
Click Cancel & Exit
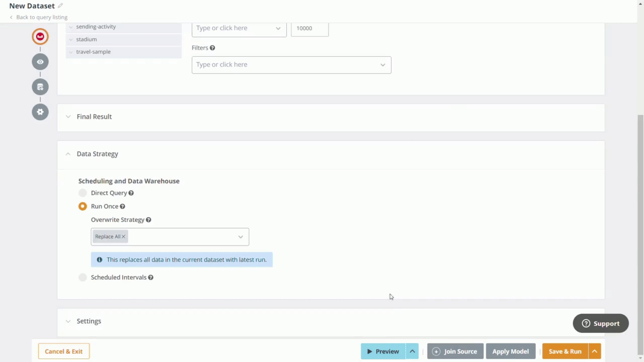[63, 351]
